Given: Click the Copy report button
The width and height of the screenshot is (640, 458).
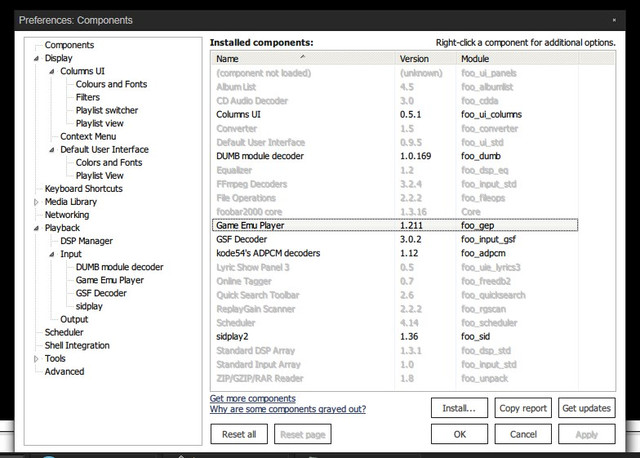Looking at the screenshot, I should pyautogui.click(x=523, y=408).
